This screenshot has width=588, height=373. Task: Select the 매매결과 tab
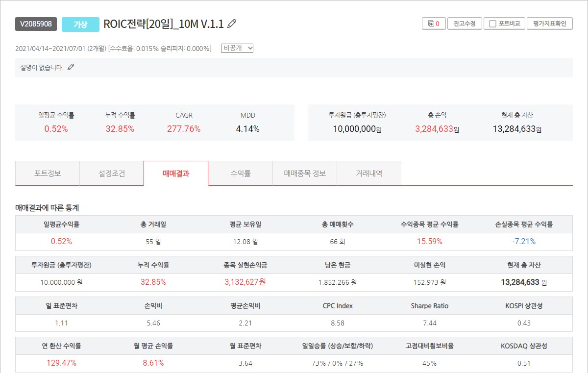176,173
